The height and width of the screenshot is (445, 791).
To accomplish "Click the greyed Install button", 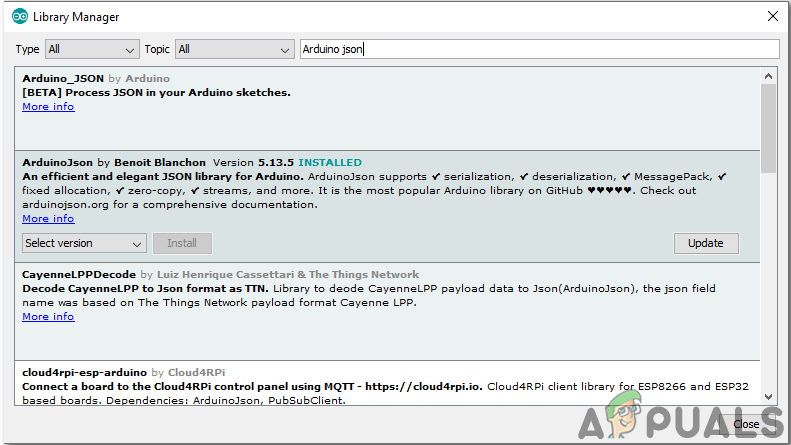I will (x=182, y=243).
